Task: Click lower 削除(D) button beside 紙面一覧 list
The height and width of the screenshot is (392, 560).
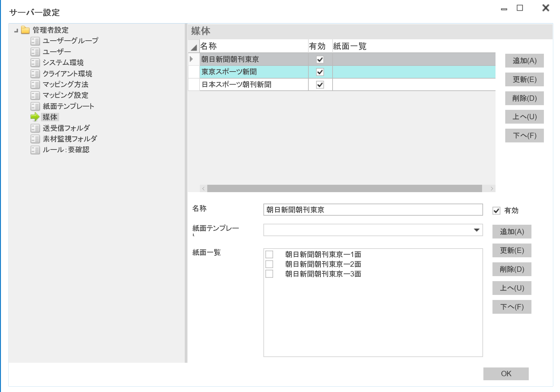Action: 512,269
